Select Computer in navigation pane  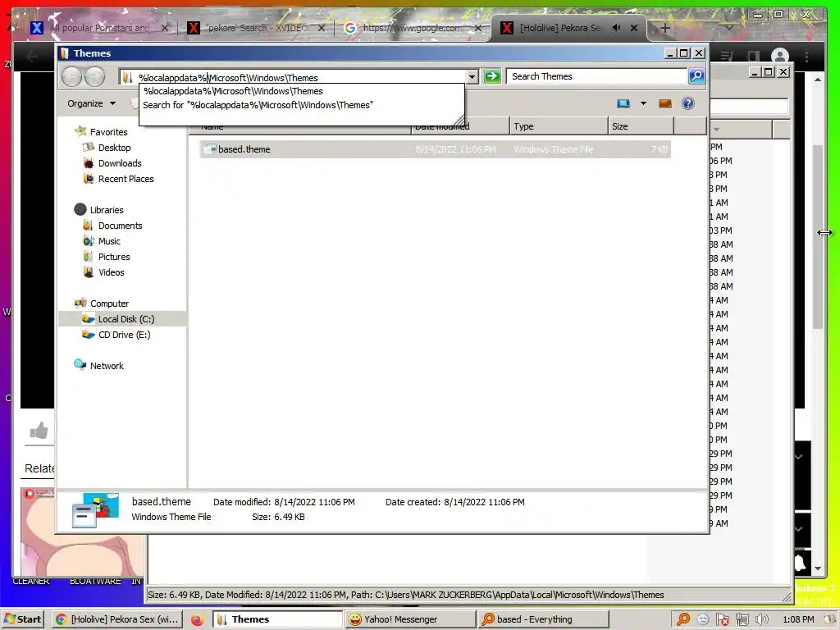point(109,304)
